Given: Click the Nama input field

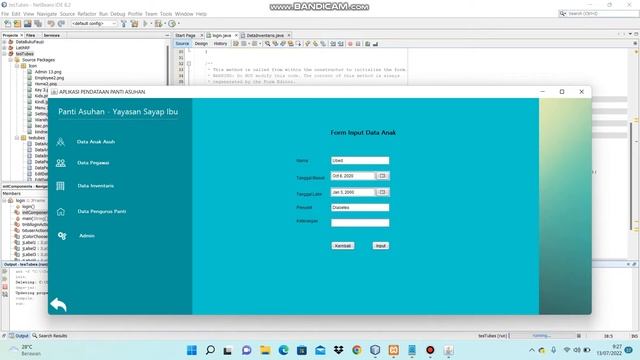Looking at the screenshot, I should (x=360, y=160).
